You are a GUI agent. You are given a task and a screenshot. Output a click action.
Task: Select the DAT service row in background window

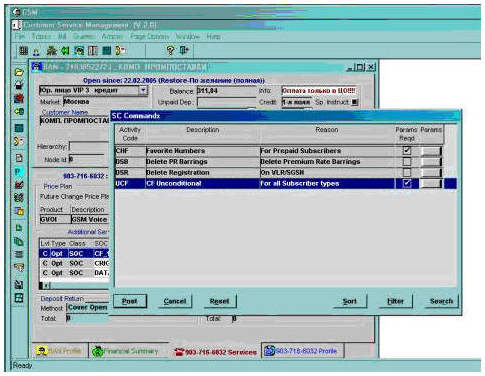(75, 273)
